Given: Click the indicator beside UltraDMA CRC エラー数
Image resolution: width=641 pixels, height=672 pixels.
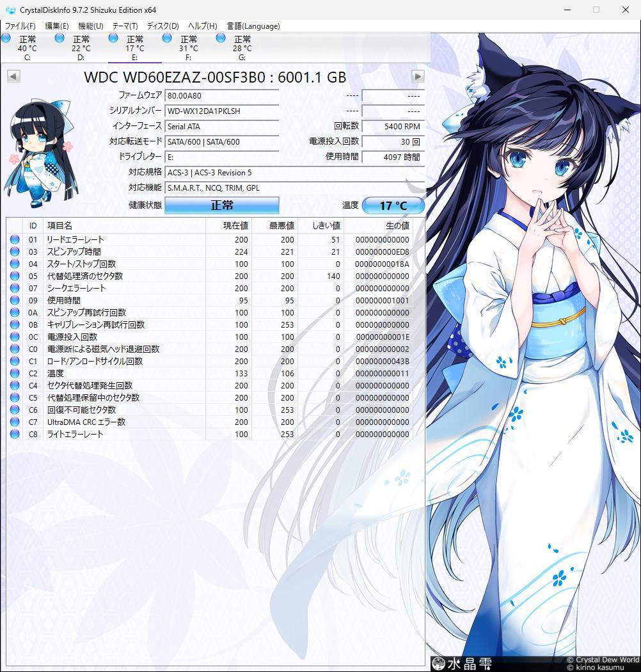Looking at the screenshot, I should [14, 422].
